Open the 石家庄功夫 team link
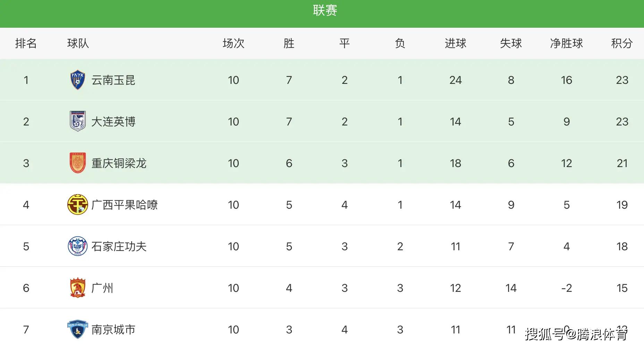The image size is (644, 348). [x=119, y=246]
